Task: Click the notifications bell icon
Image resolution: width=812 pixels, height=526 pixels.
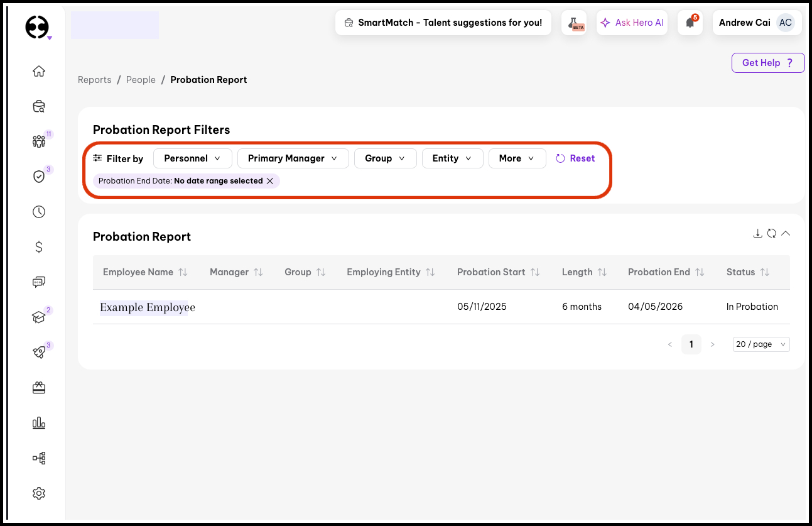Action: coord(690,23)
